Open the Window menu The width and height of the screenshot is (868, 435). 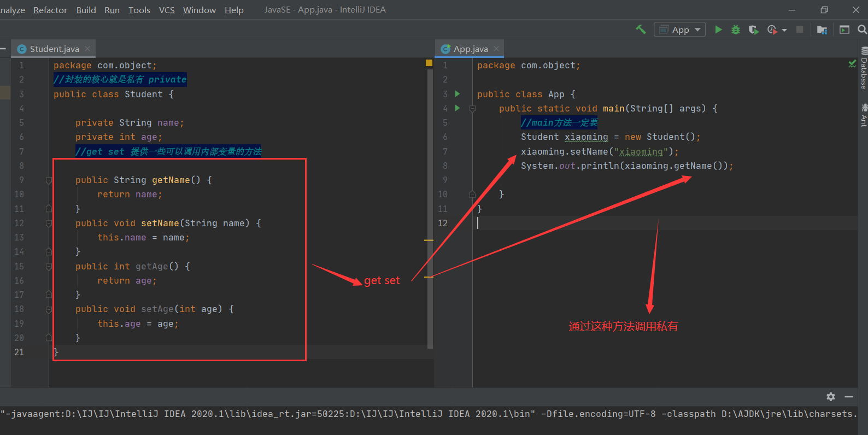point(200,10)
